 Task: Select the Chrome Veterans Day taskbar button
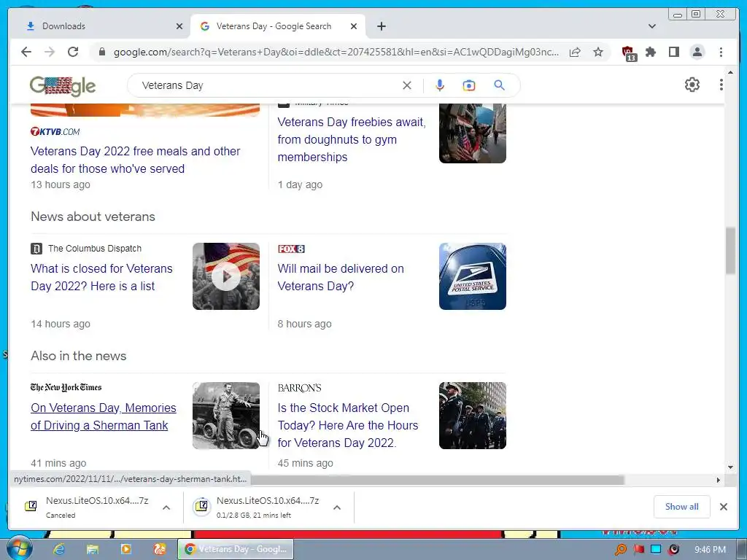[x=236, y=549]
